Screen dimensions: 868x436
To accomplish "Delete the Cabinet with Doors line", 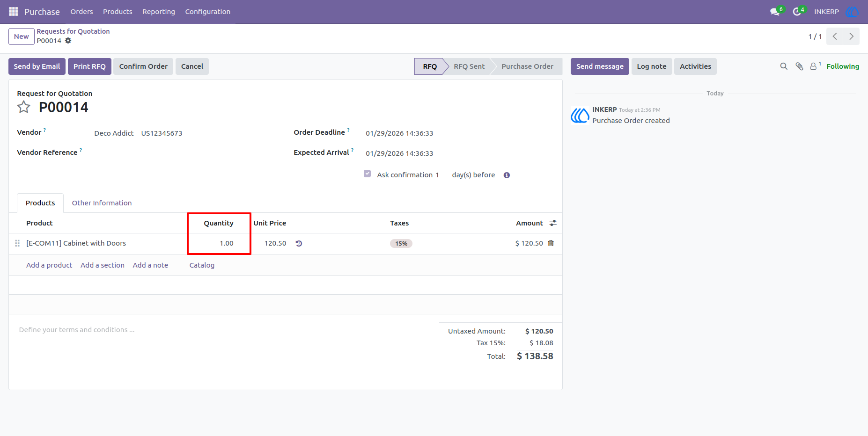I will 551,243.
